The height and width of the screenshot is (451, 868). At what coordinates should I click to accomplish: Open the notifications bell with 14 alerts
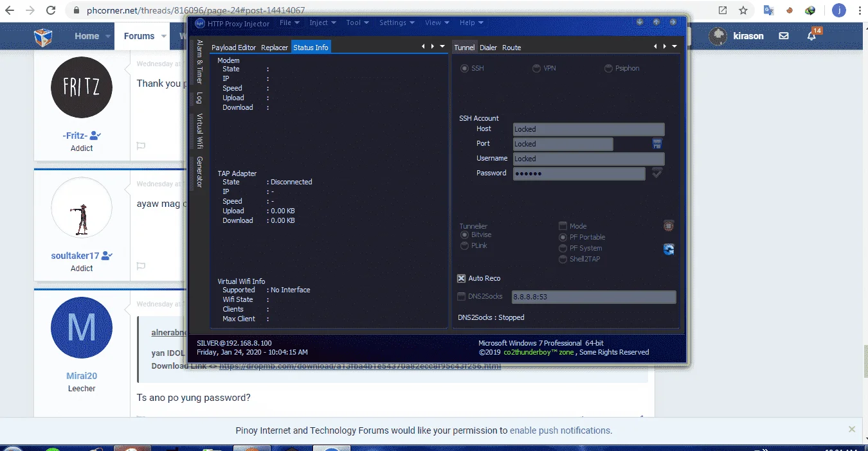812,35
